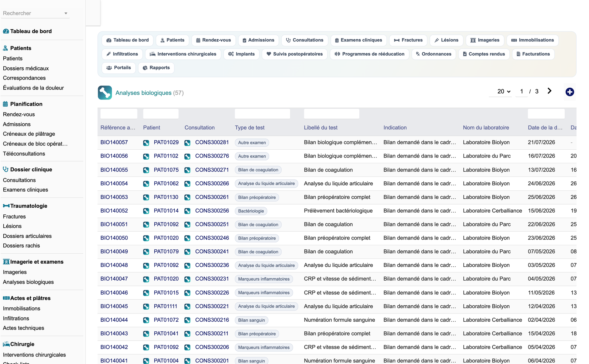
Task: Click consultation icon beside CONS300231
Action: [187, 279]
